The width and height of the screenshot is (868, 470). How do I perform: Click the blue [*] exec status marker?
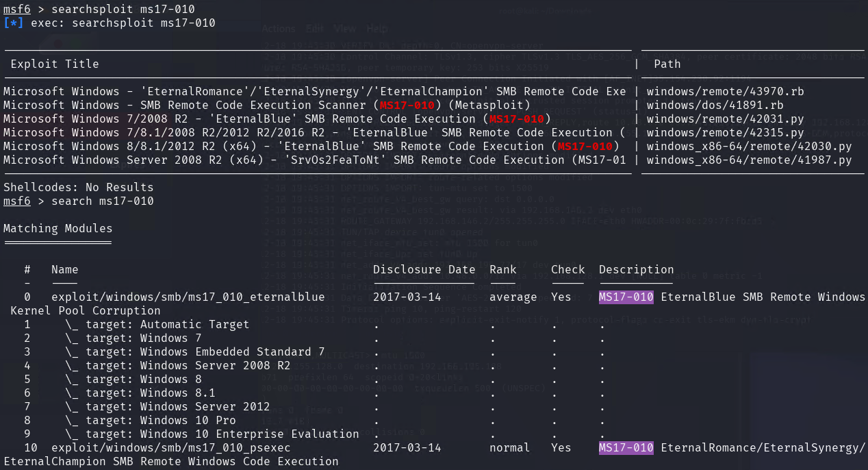pyautogui.click(x=14, y=23)
